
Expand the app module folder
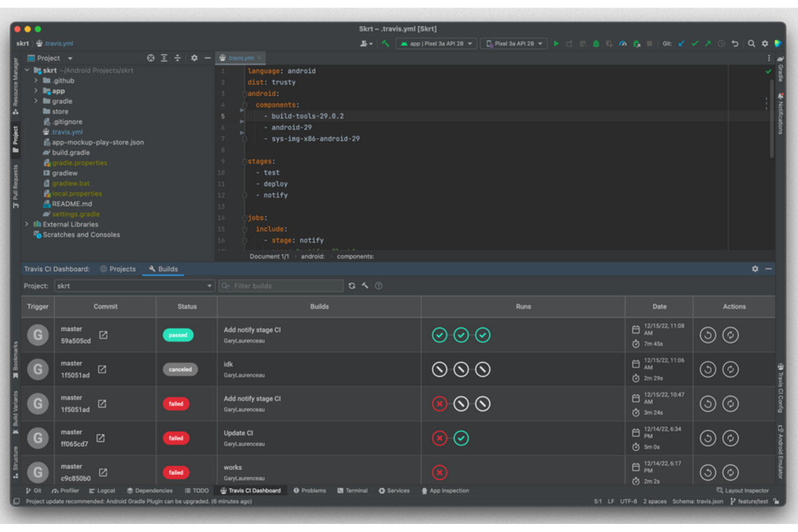tap(36, 91)
